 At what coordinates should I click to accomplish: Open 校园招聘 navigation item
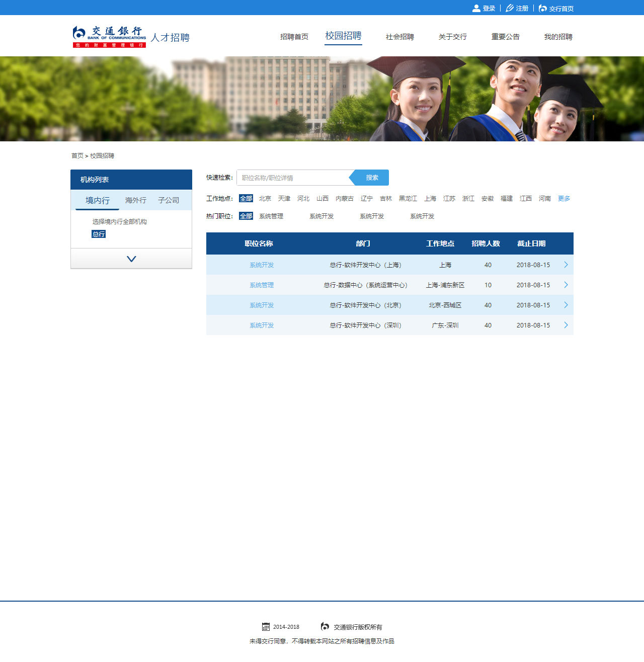click(x=343, y=36)
